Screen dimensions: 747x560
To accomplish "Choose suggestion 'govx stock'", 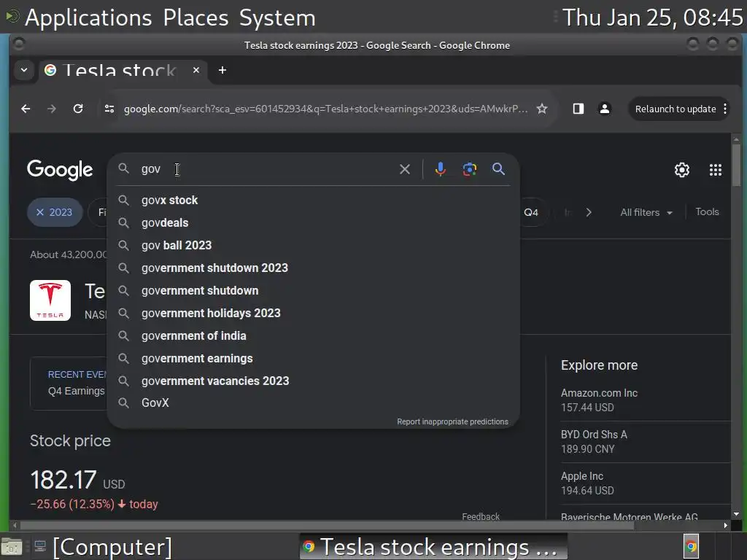I will [314, 201].
